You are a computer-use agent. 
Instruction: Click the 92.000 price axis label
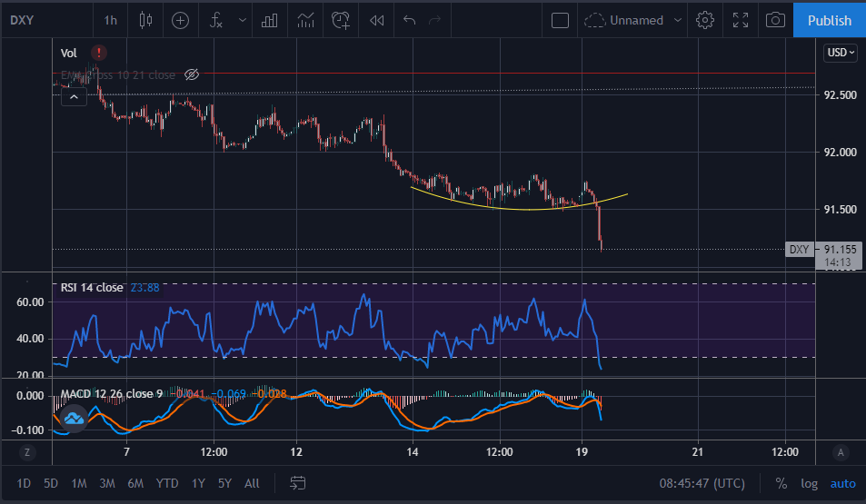coord(840,153)
